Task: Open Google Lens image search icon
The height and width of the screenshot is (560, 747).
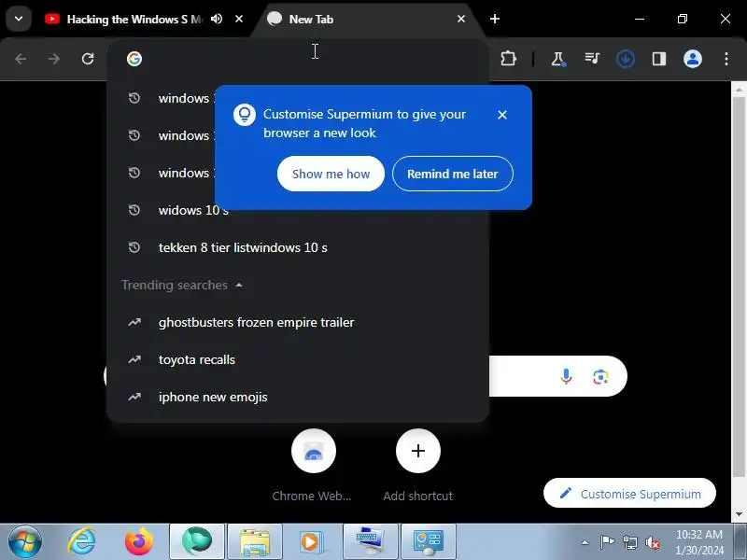Action: click(x=600, y=377)
